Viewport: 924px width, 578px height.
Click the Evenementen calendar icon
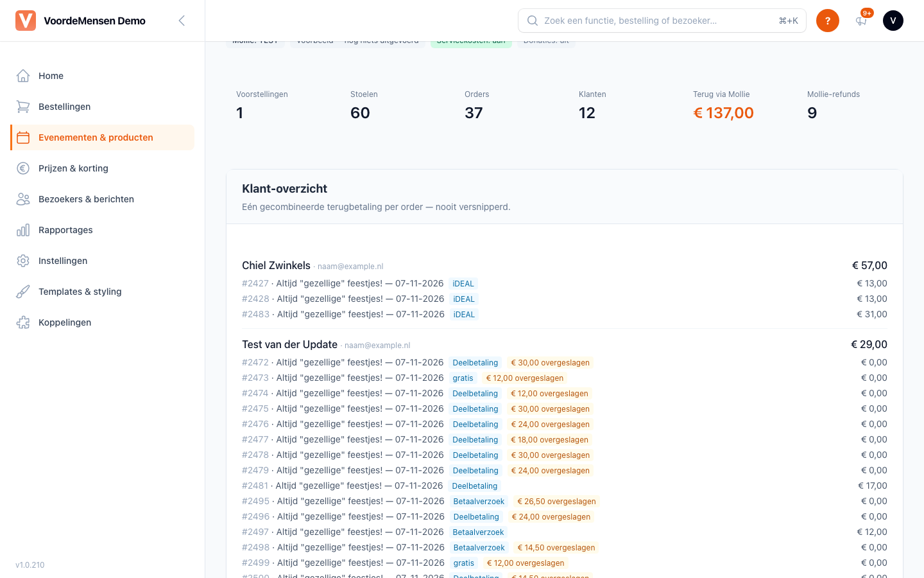pos(23,137)
